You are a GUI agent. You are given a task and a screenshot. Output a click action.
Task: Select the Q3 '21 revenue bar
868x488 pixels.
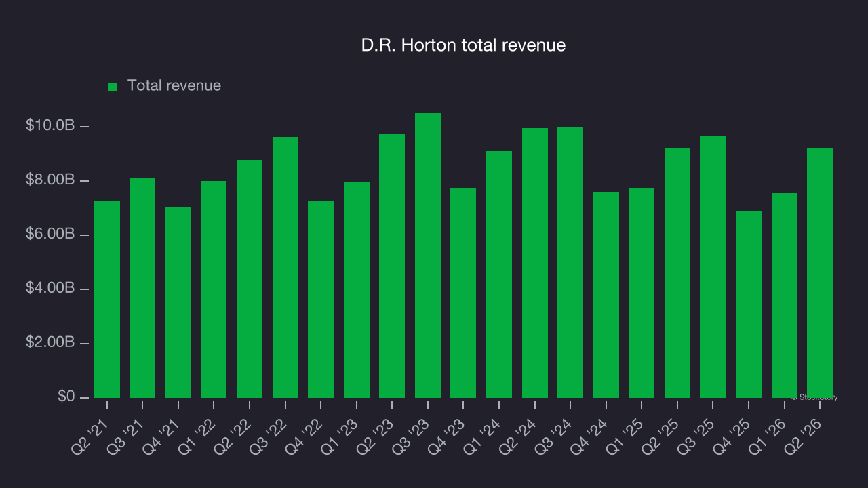[x=142, y=288]
